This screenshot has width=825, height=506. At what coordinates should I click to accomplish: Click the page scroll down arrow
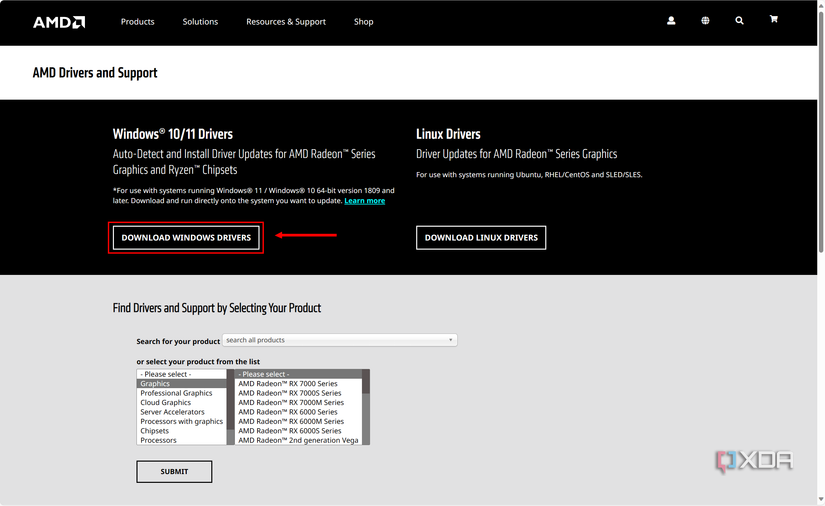point(821,500)
